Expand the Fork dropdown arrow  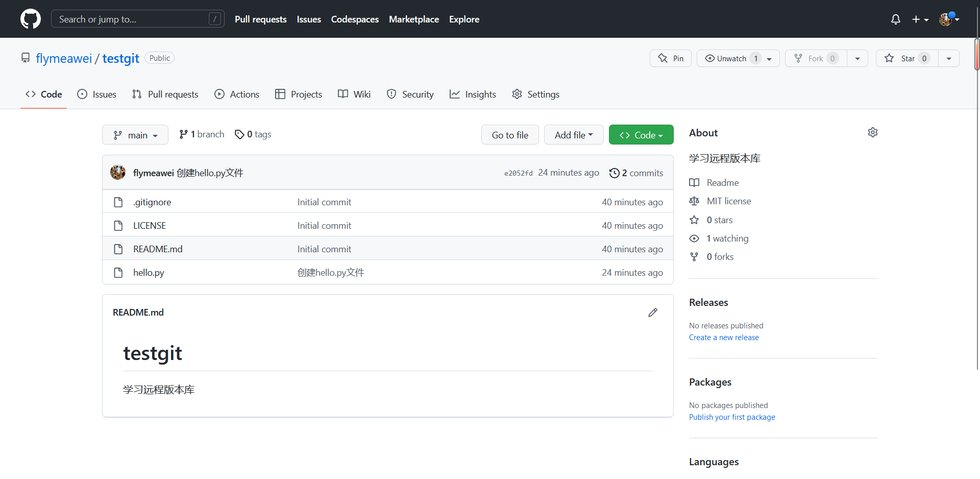coord(857,58)
